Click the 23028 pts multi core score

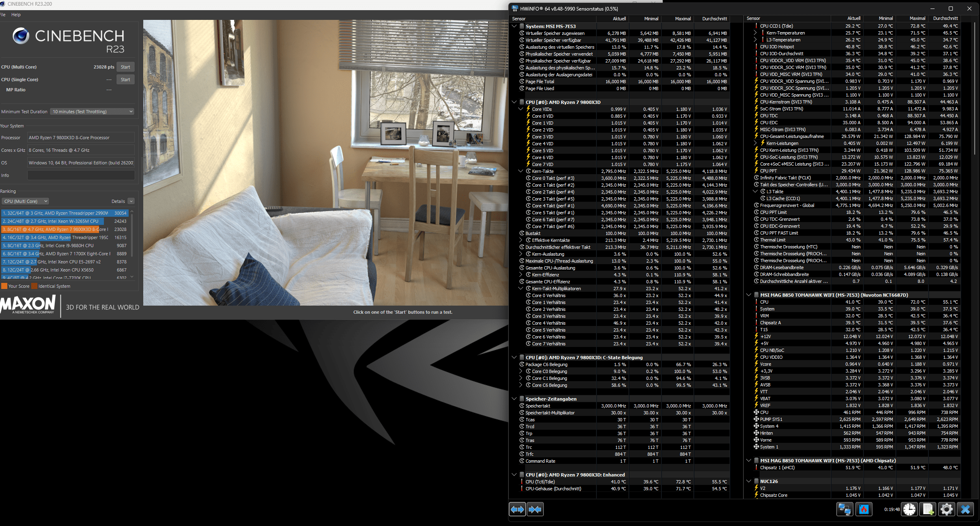click(104, 67)
